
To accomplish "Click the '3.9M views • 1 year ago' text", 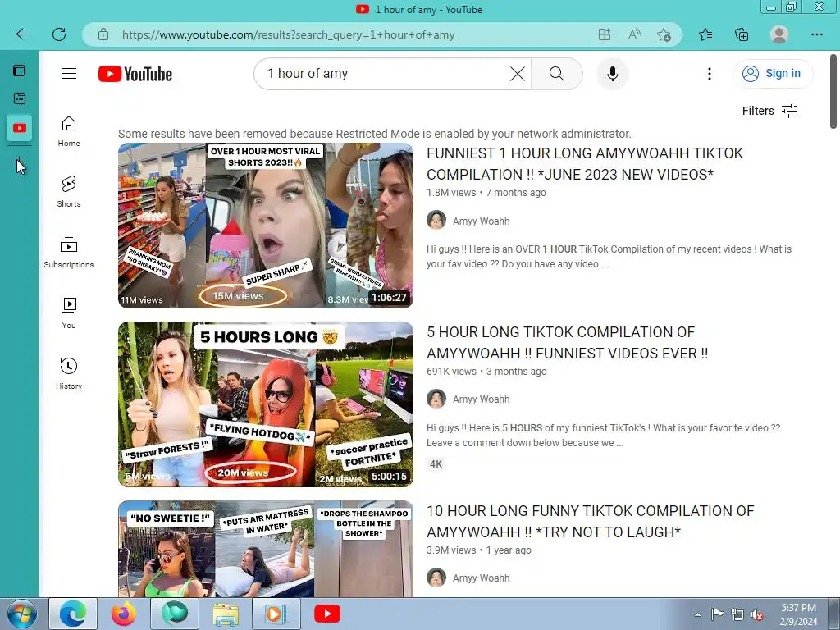I will click(x=479, y=550).
